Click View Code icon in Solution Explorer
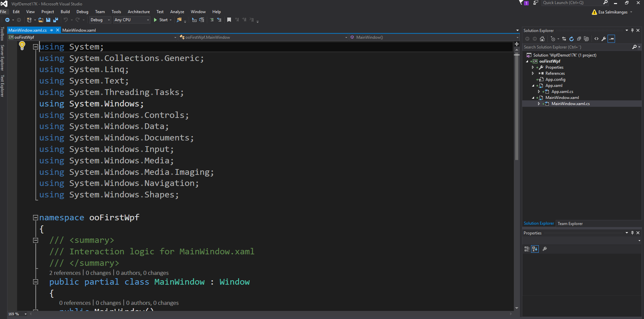Screen dimensions: 644x319 point(596,39)
